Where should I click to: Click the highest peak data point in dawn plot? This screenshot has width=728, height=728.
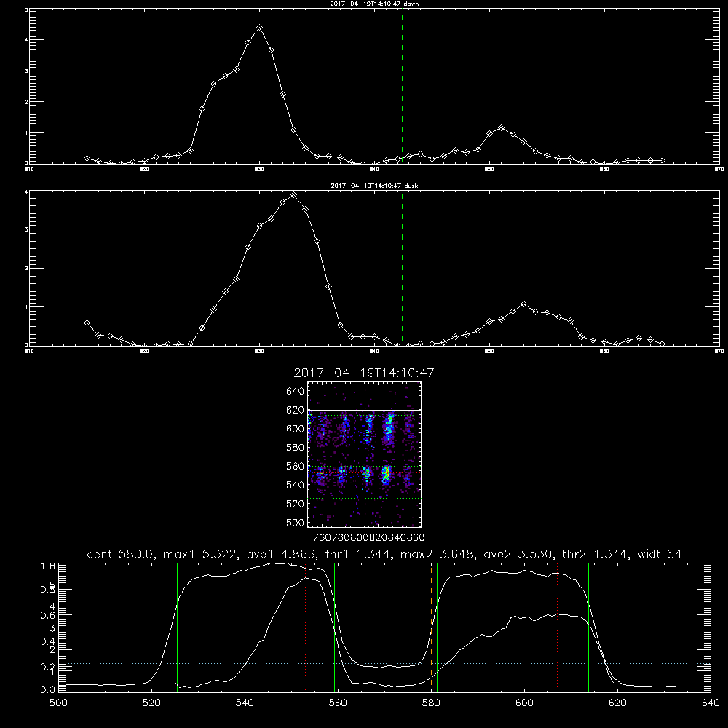tap(260, 28)
